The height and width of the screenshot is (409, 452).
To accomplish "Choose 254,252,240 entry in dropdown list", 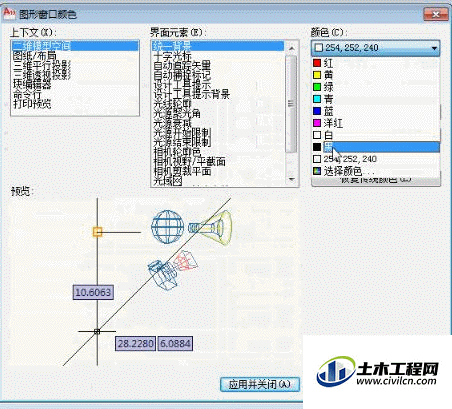I will tap(376, 159).
